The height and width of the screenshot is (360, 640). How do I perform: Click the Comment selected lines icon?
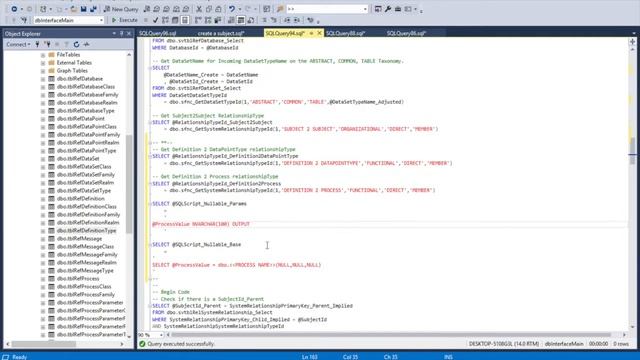pos(264,20)
